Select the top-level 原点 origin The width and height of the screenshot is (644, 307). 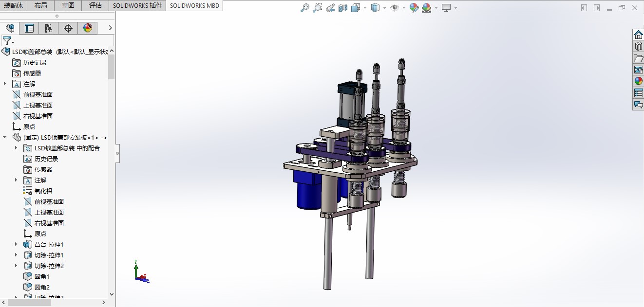click(x=24, y=126)
